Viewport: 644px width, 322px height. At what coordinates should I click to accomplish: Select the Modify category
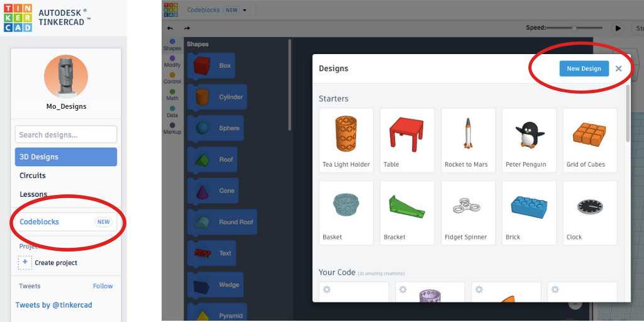[x=172, y=62]
